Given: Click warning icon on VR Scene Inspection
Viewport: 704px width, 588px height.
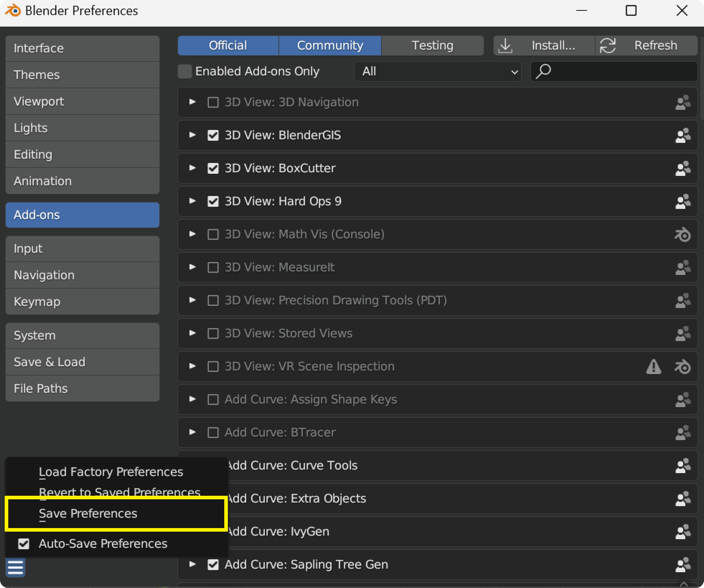Looking at the screenshot, I should click(x=653, y=367).
